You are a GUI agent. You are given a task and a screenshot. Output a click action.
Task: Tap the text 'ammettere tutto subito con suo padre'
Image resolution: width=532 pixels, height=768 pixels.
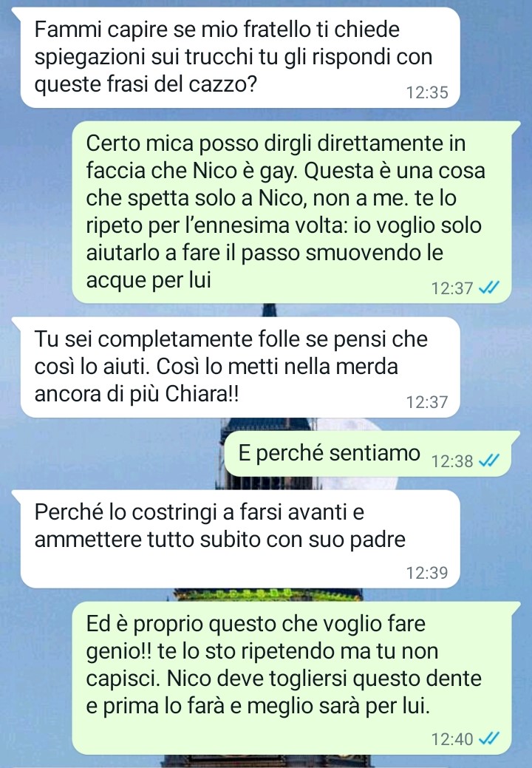219,540
